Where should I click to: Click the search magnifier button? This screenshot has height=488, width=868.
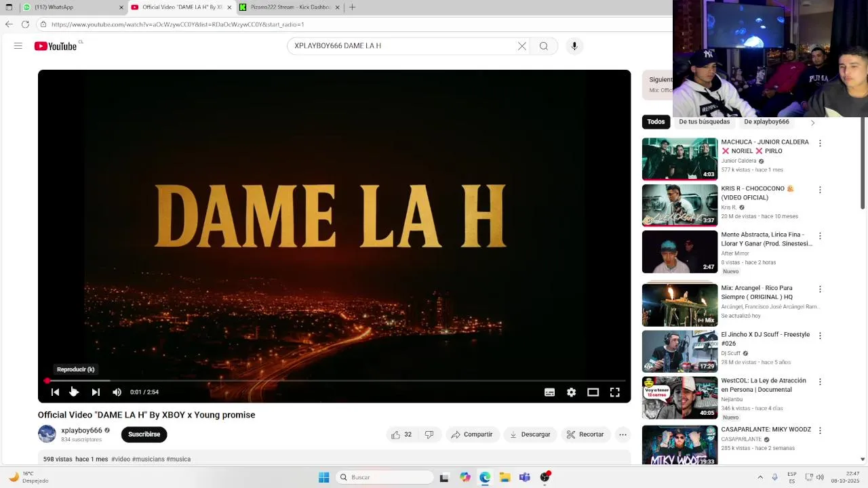[544, 46]
